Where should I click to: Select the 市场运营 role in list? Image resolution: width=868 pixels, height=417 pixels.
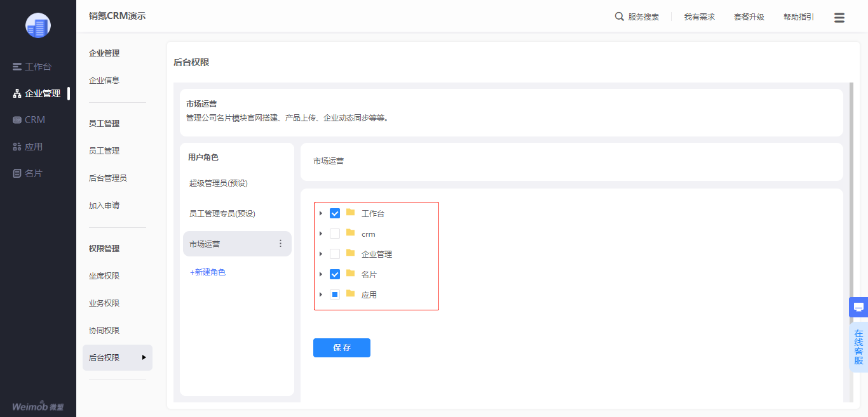click(x=237, y=244)
